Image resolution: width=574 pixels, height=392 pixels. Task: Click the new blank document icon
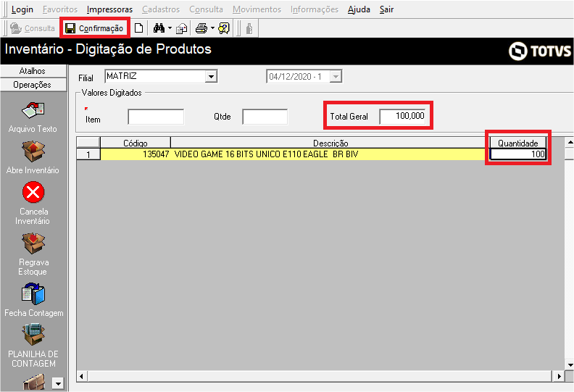[138, 28]
